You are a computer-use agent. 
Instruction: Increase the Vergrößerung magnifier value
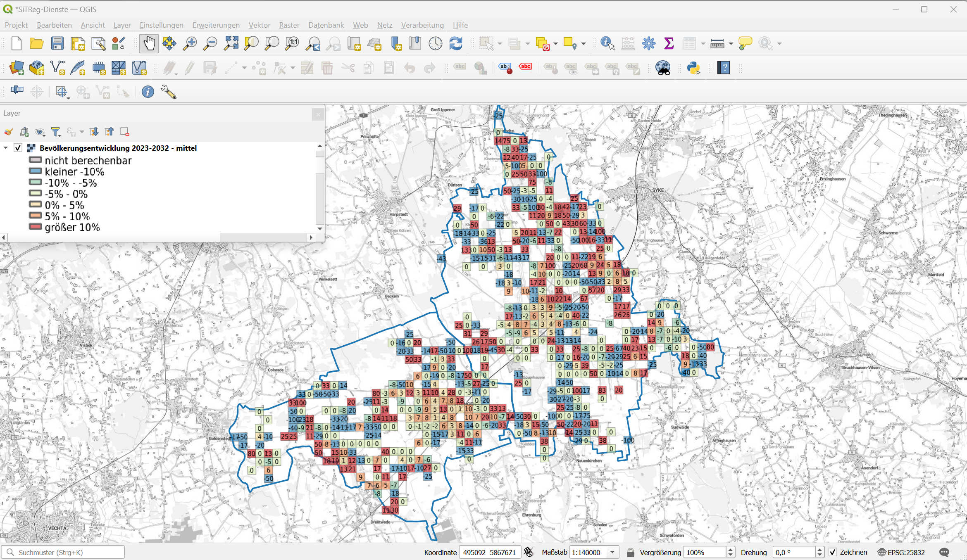coord(730,550)
